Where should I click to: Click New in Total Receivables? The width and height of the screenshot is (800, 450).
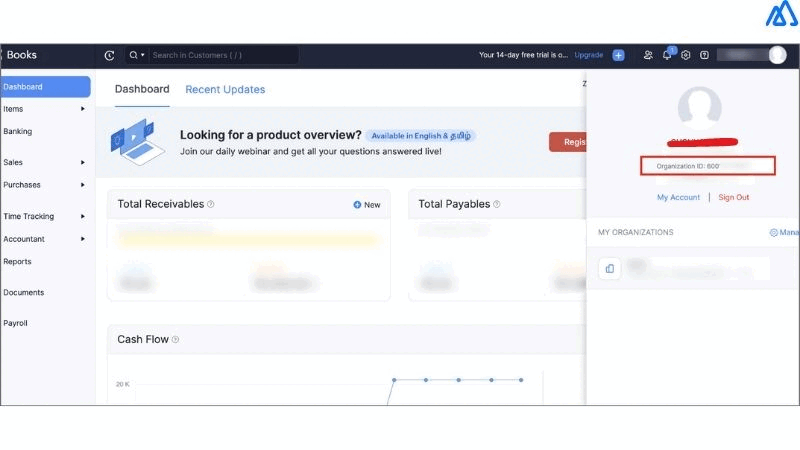pos(367,205)
